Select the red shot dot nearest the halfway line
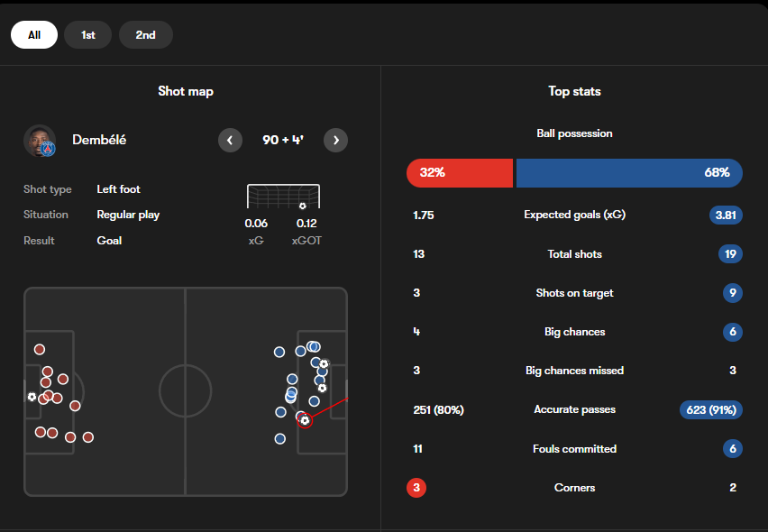 pyautogui.click(x=88, y=437)
